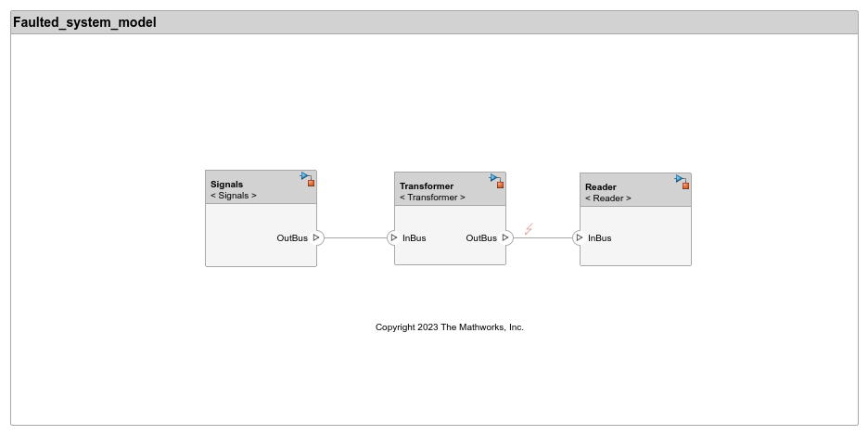Image resolution: width=868 pixels, height=435 pixels.
Task: Select the connector from Signals to Transformer
Action: 355,238
